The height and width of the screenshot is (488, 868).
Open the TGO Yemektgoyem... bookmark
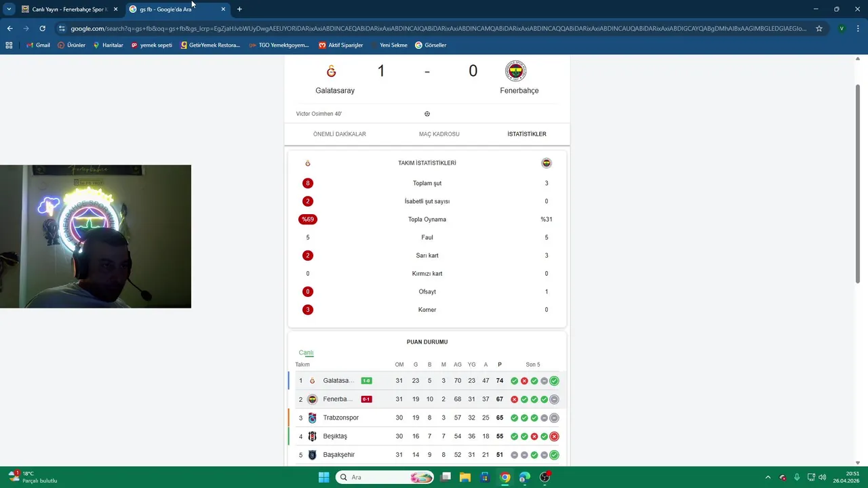[x=279, y=45]
